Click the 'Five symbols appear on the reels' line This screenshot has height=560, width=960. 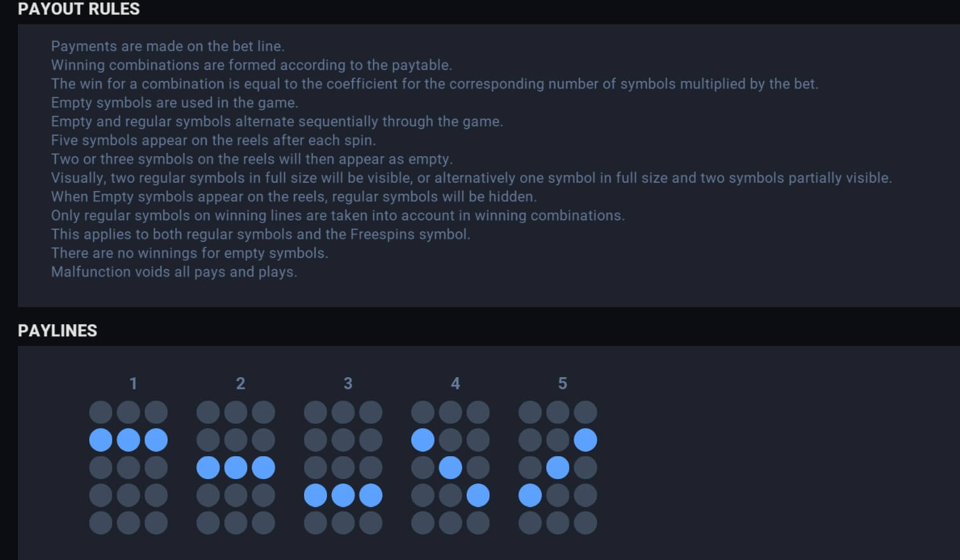click(214, 140)
